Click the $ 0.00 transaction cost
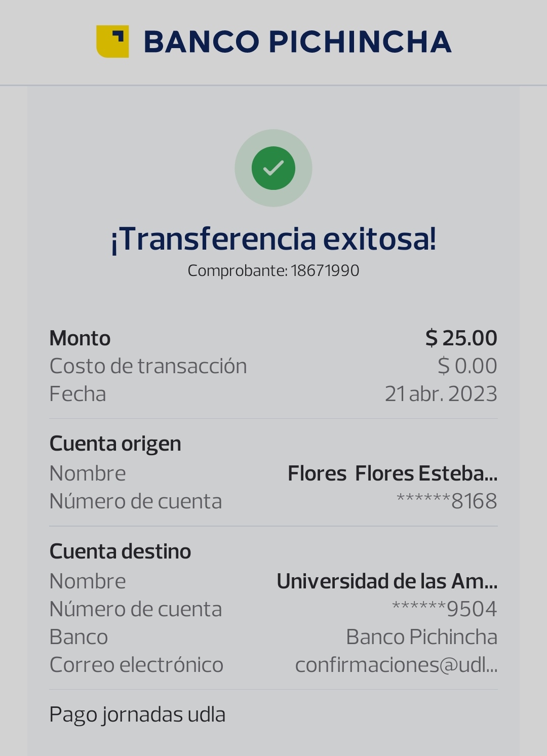547x756 pixels. [467, 366]
